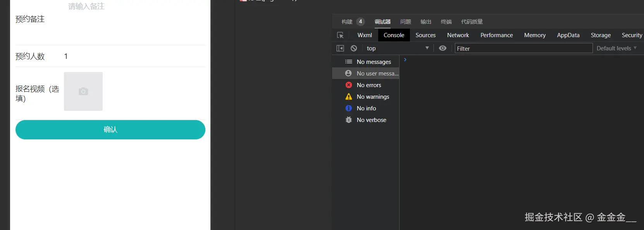This screenshot has width=644, height=230.
Task: Switch to the 问题 tab
Action: (406, 22)
